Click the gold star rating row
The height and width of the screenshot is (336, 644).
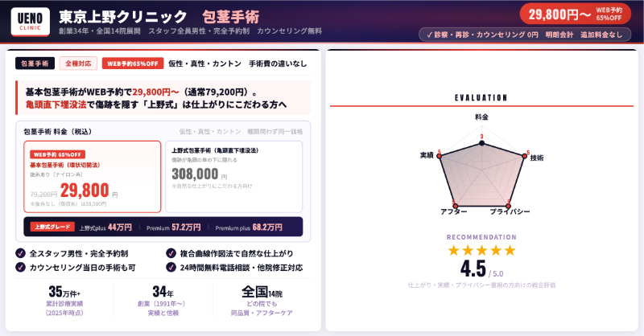click(481, 250)
